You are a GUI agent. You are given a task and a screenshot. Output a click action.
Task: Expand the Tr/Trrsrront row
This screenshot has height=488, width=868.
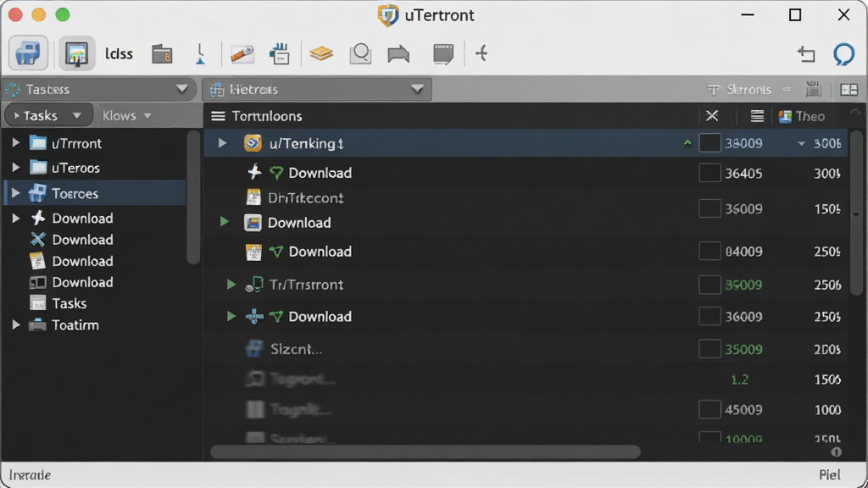click(231, 285)
